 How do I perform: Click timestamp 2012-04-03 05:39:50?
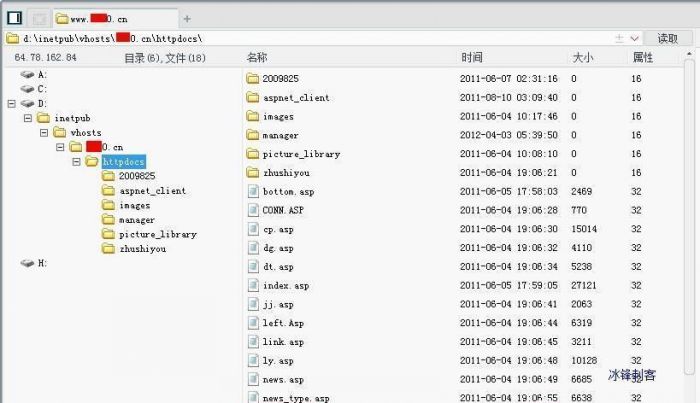(x=508, y=135)
